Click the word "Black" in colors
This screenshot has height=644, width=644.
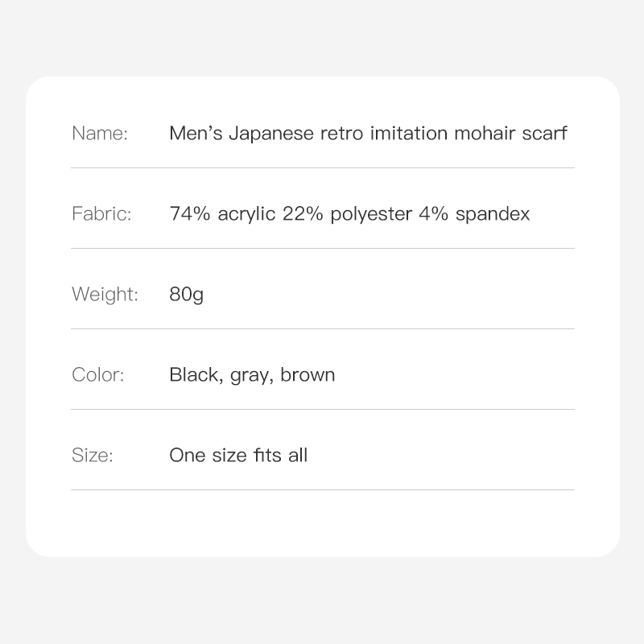pyautogui.click(x=194, y=375)
